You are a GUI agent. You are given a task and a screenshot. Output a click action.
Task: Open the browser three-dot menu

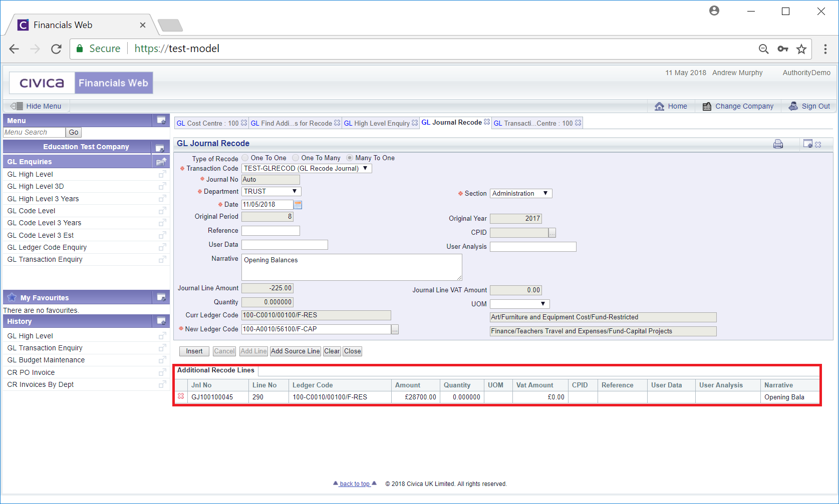click(825, 49)
